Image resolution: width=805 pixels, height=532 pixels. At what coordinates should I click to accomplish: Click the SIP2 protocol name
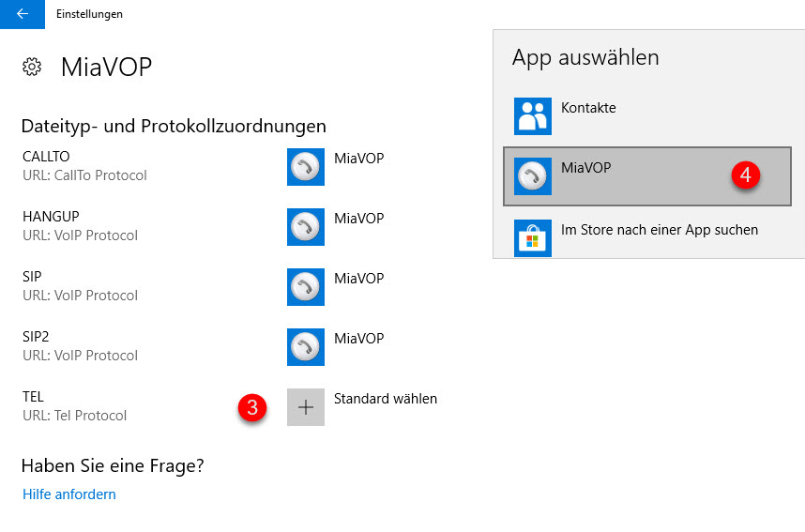click(36, 337)
